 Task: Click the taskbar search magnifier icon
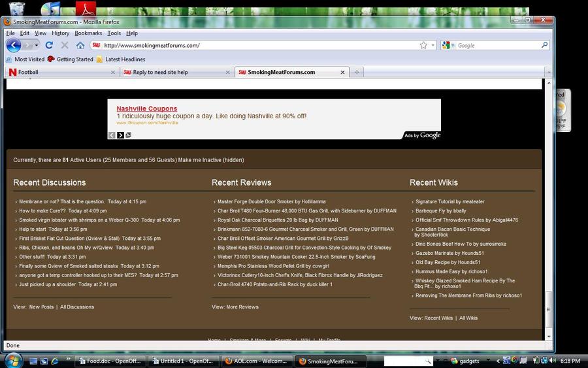tap(428, 361)
